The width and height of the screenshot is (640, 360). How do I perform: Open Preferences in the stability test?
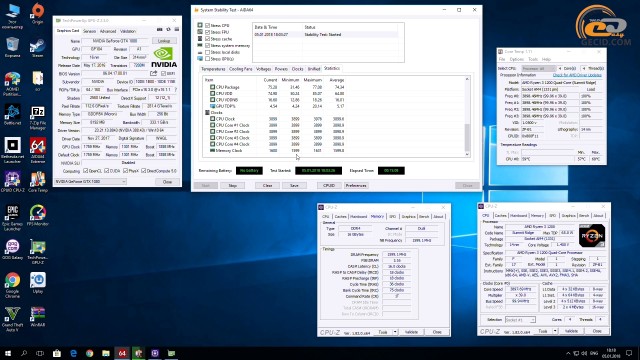(356, 185)
